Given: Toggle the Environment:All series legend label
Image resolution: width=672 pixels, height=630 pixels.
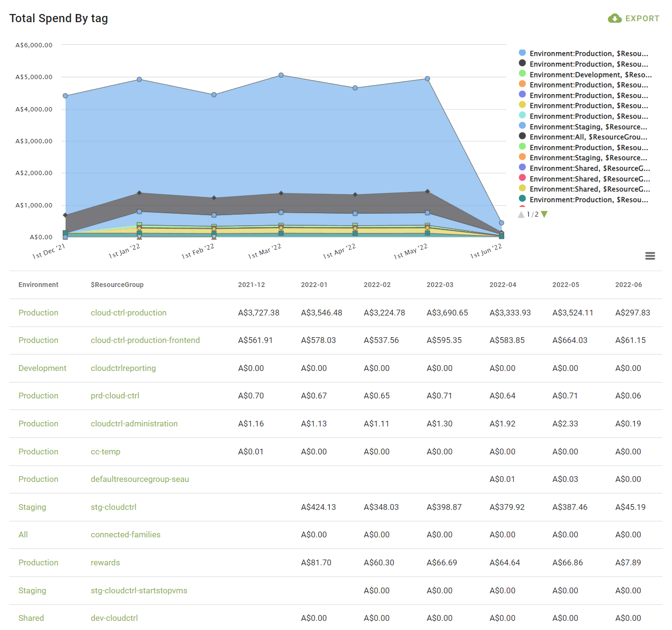Looking at the screenshot, I should pos(588,137).
